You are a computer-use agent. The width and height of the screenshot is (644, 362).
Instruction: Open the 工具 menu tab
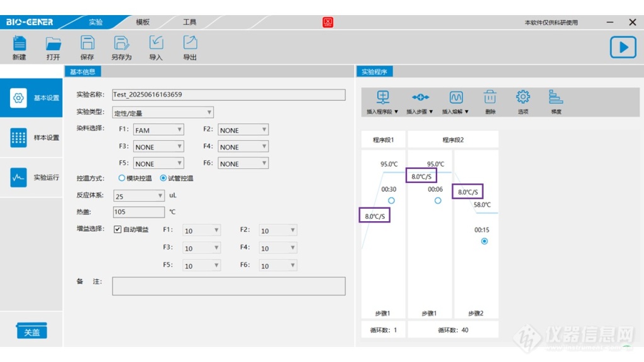pos(189,22)
